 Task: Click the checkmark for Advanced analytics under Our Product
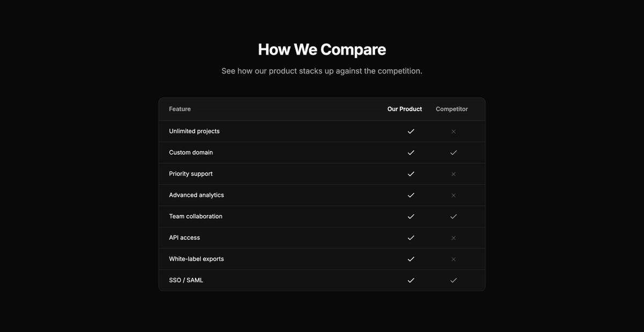411,195
